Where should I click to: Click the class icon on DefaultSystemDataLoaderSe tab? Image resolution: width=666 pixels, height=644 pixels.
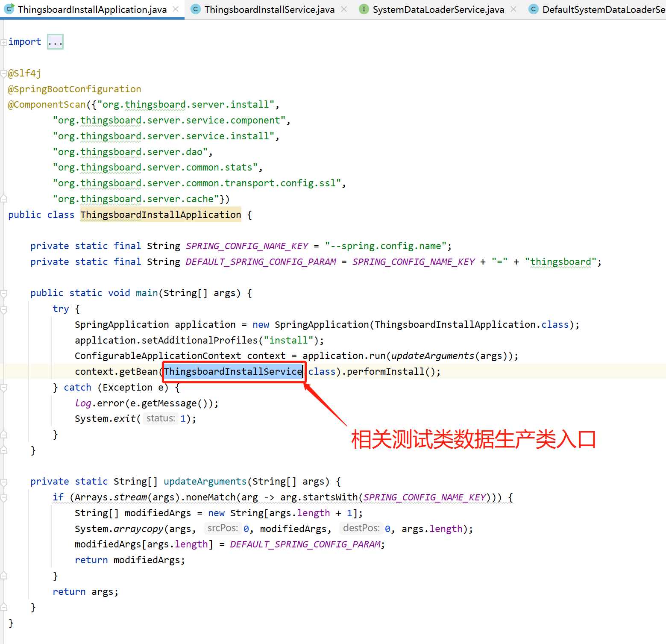pyautogui.click(x=533, y=9)
